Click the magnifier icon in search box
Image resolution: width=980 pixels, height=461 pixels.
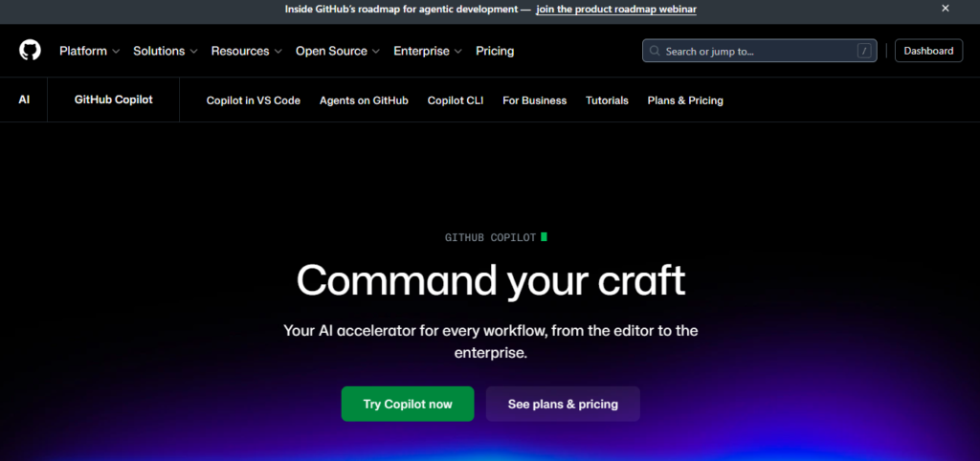click(655, 52)
